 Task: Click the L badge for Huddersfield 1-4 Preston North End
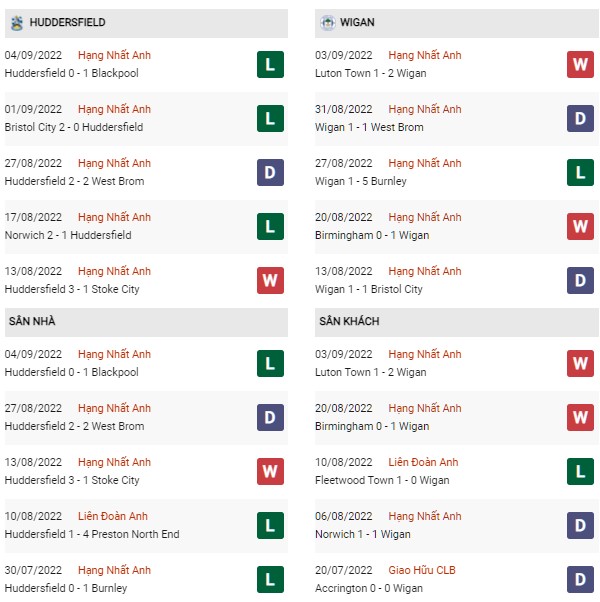coord(270,525)
